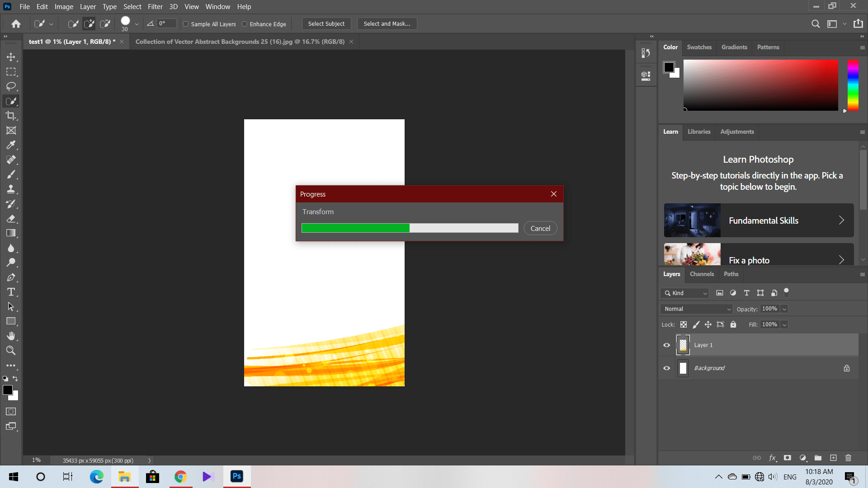The image size is (868, 488).
Task: Click the Select Subject button
Action: pyautogui.click(x=326, y=24)
